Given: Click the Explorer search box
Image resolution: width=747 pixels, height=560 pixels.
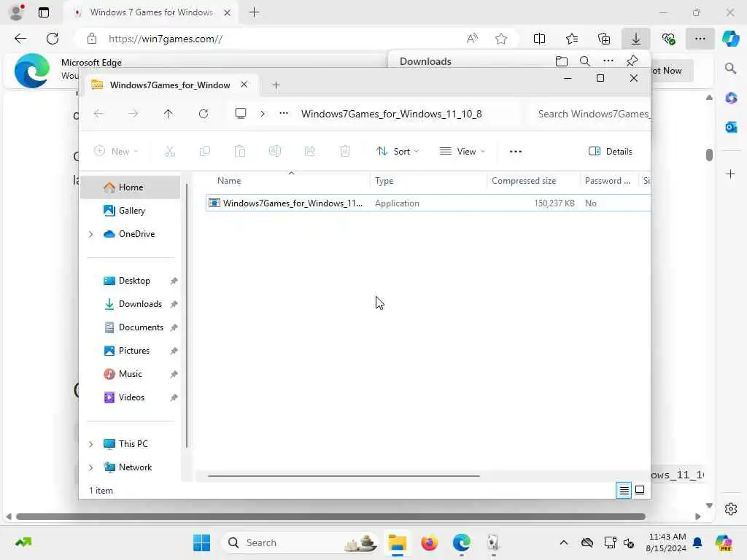Looking at the screenshot, I should point(589,114).
